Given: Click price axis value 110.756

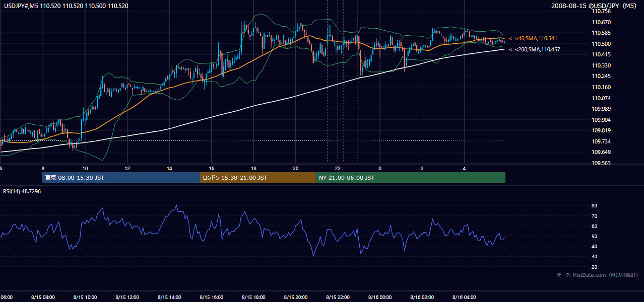Looking at the screenshot, I should [601, 11].
